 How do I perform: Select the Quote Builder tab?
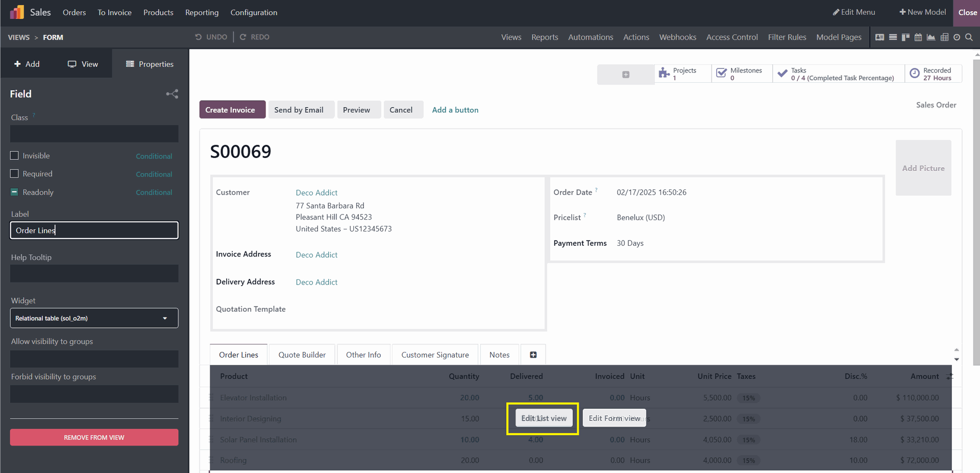[302, 354]
